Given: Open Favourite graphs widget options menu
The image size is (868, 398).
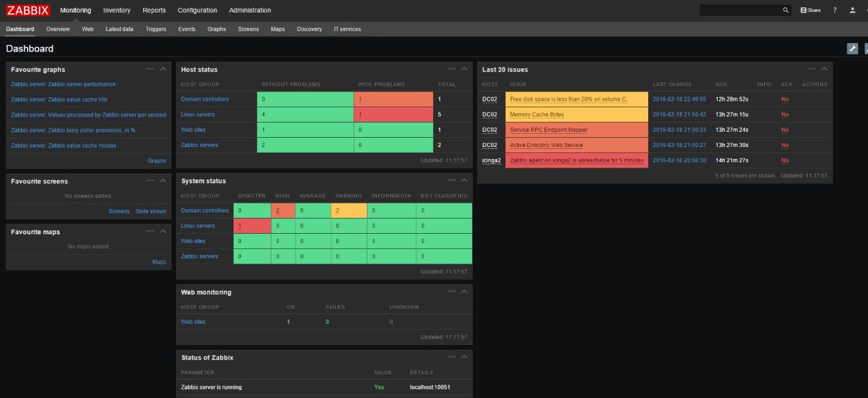Looking at the screenshot, I should click(151, 69).
